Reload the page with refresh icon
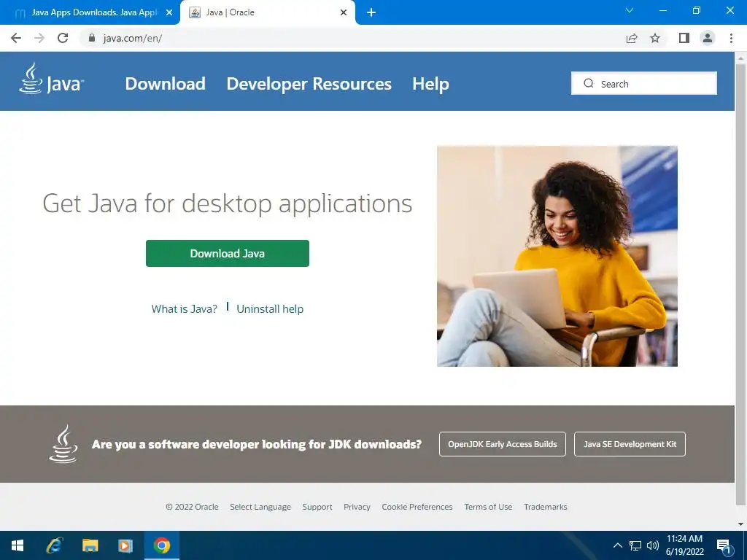This screenshot has height=560, width=747. 63,38
